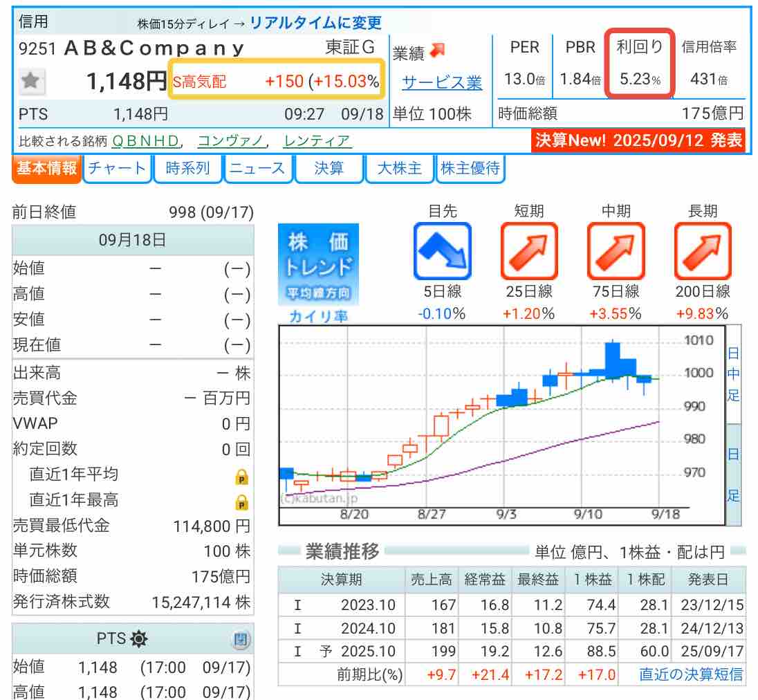Click the 75日線 label
Viewport: 758px width, 700px height.
click(x=616, y=291)
